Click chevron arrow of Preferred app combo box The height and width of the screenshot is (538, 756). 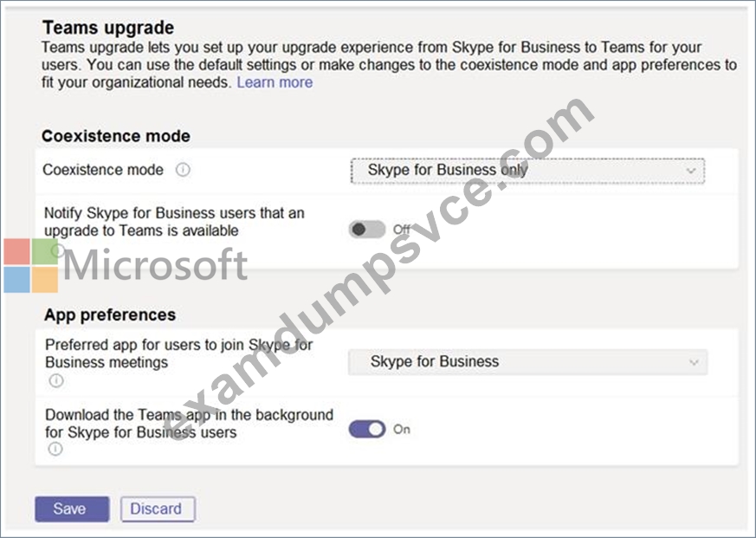pos(694,362)
